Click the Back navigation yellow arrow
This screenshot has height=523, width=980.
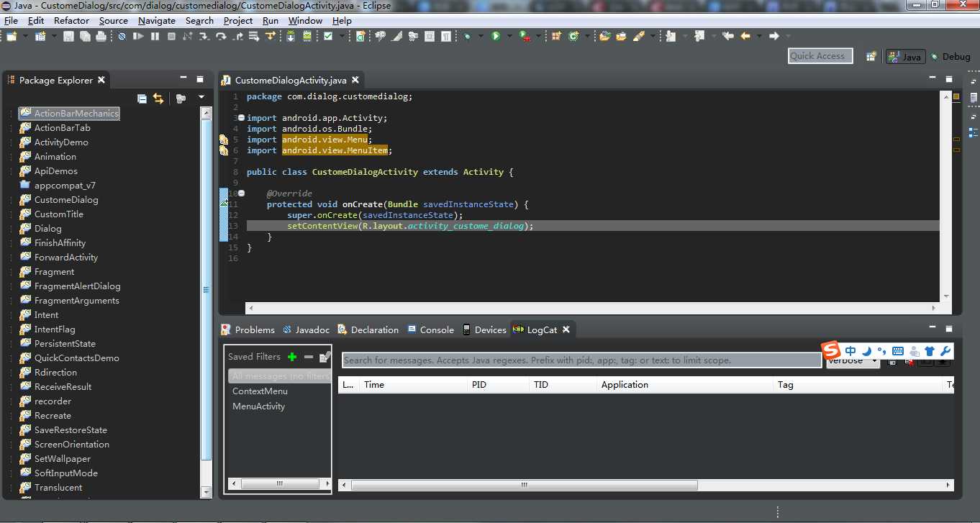pyautogui.click(x=745, y=36)
